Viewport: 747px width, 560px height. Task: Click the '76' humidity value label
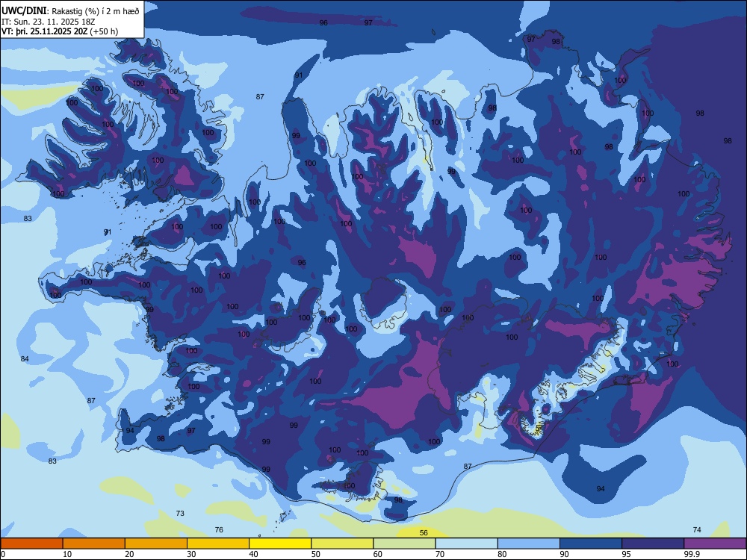click(219, 529)
